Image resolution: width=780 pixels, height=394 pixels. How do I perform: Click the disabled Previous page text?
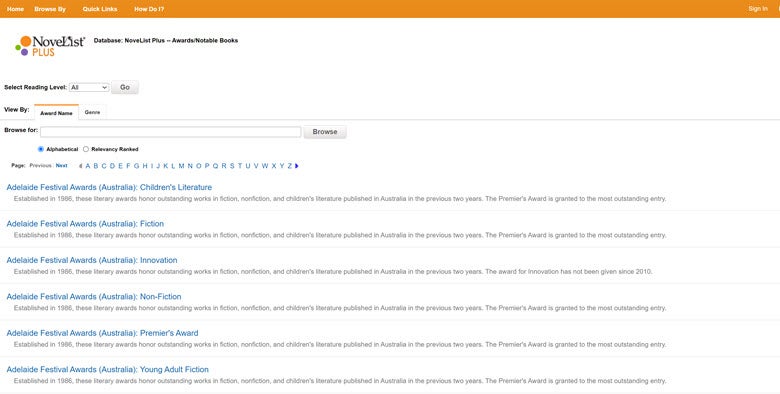[40, 165]
